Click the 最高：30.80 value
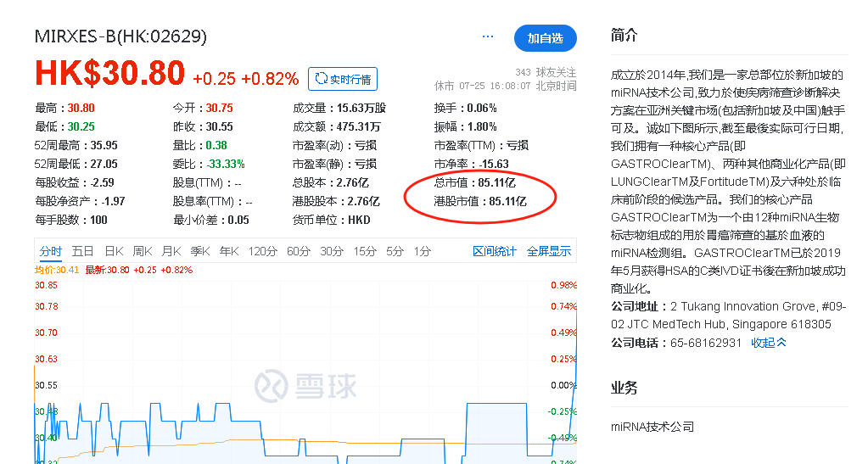868x464 pixels. point(64,108)
